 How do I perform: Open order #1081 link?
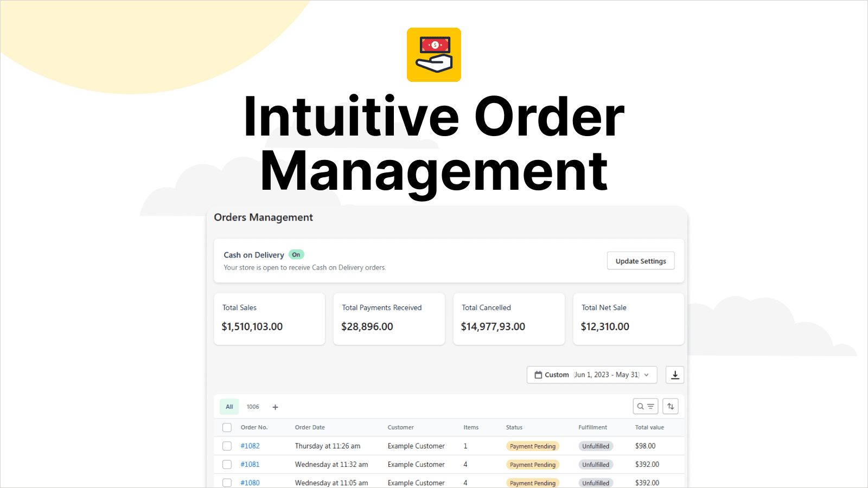pos(250,465)
